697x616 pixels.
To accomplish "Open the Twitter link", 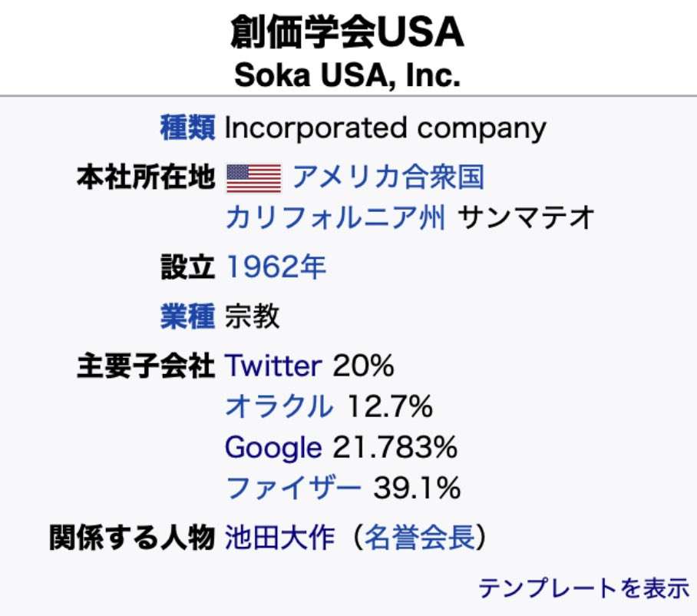I will pyautogui.click(x=273, y=366).
